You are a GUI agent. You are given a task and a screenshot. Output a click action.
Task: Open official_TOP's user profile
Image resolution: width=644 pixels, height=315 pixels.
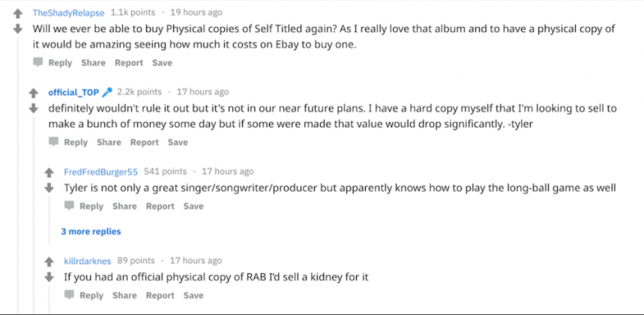(x=74, y=92)
